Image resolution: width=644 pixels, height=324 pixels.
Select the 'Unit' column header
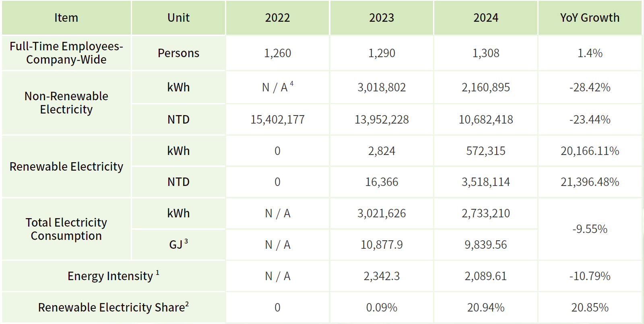tap(178, 18)
